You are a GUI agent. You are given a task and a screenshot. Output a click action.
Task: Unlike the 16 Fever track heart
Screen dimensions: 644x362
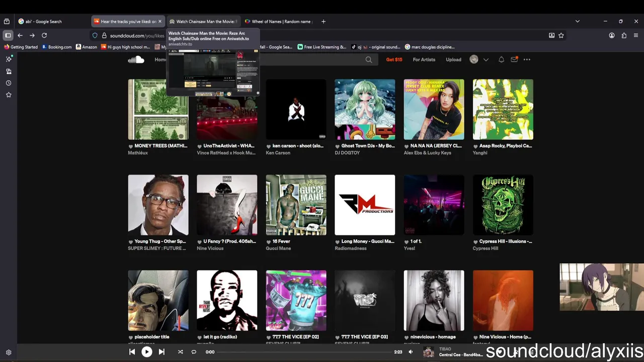point(269,242)
